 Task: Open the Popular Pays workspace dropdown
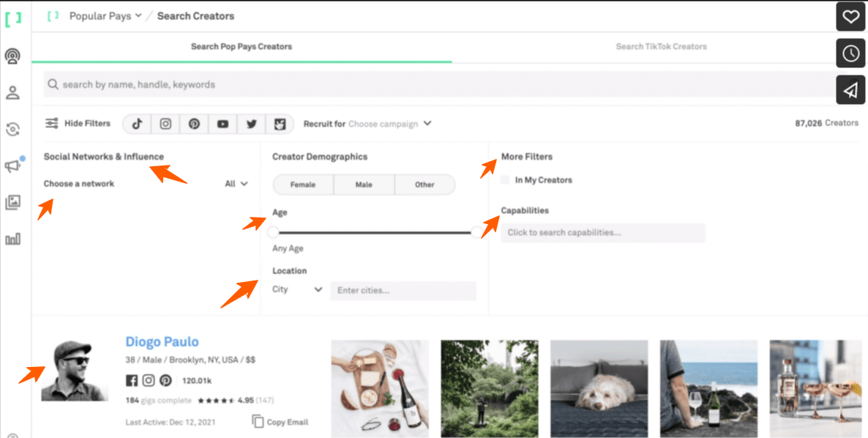point(105,16)
